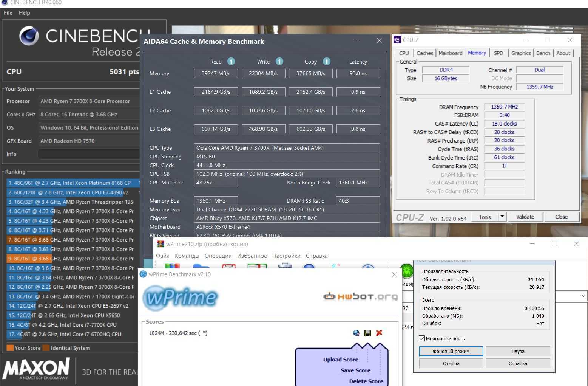Click the Фоновый режим button
The width and height of the screenshot is (588, 386).
coord(451,351)
